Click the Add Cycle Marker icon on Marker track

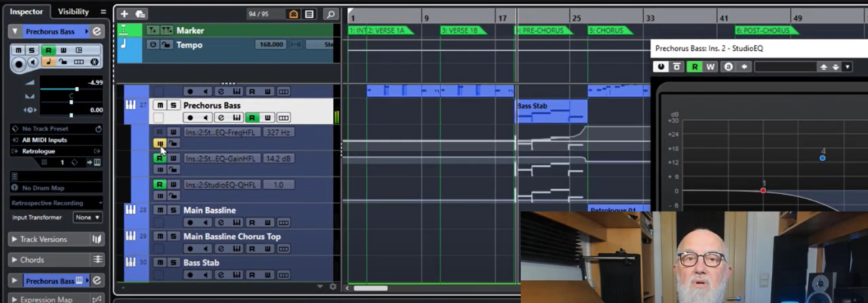(166, 30)
